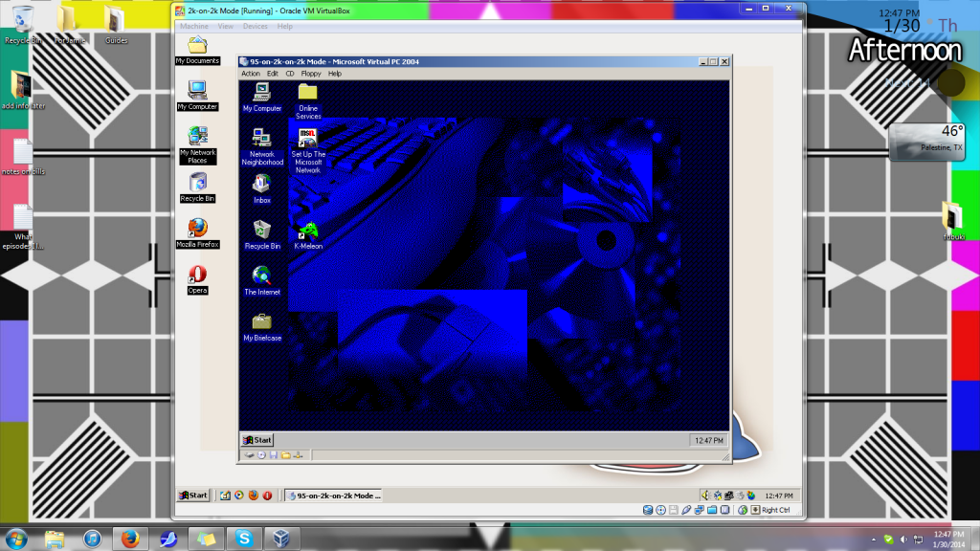This screenshot has height=551, width=980.
Task: Click the Windows 7 tray volume icon
Action: (903, 540)
